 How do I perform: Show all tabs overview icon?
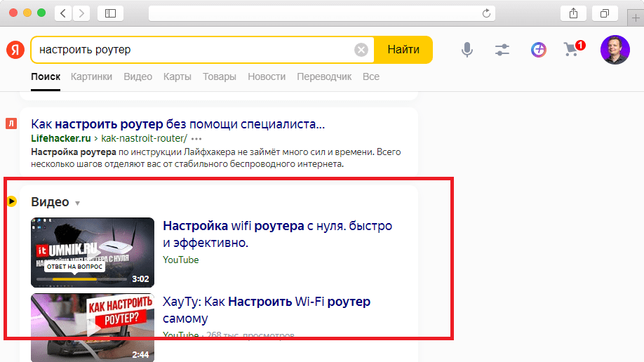tap(605, 13)
